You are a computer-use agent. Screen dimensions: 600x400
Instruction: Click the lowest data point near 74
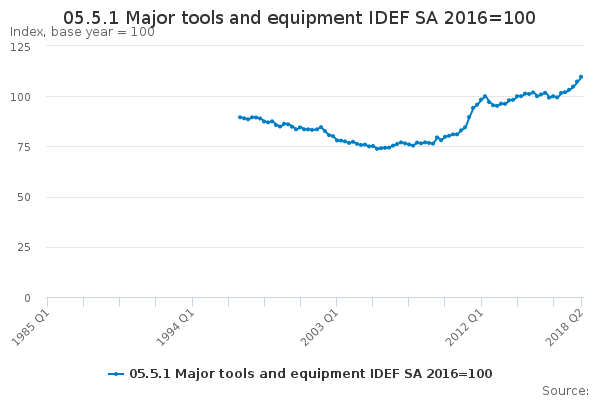click(x=377, y=149)
